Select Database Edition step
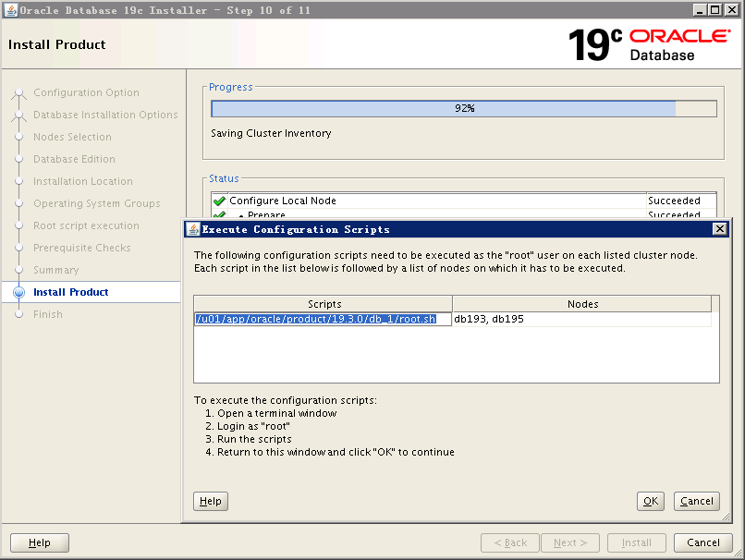745x560 pixels. click(74, 159)
